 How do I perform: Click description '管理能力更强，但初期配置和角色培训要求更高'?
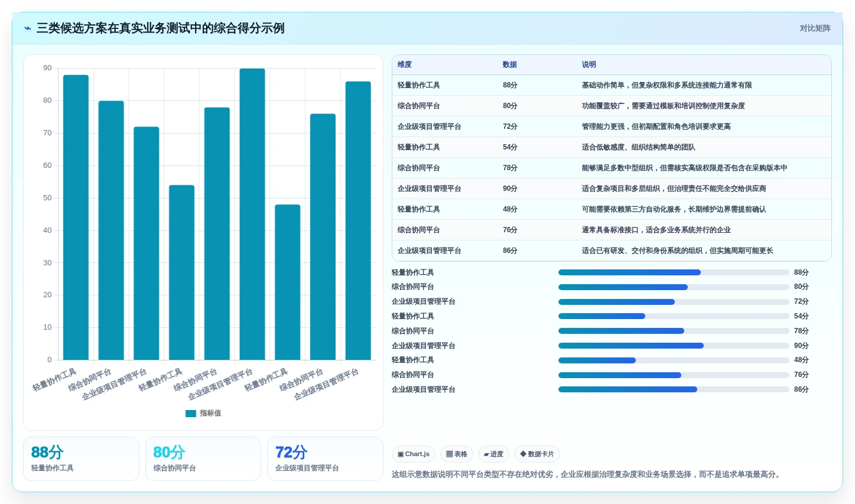pos(656,127)
